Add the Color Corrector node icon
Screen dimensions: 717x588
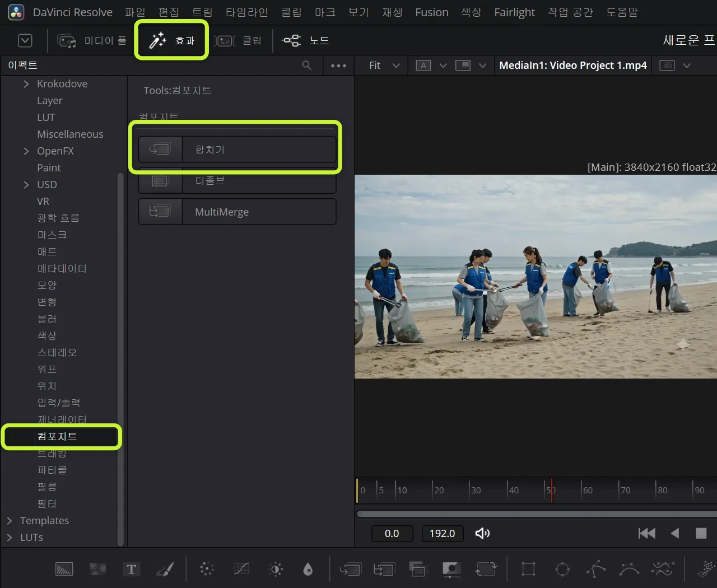click(x=207, y=570)
